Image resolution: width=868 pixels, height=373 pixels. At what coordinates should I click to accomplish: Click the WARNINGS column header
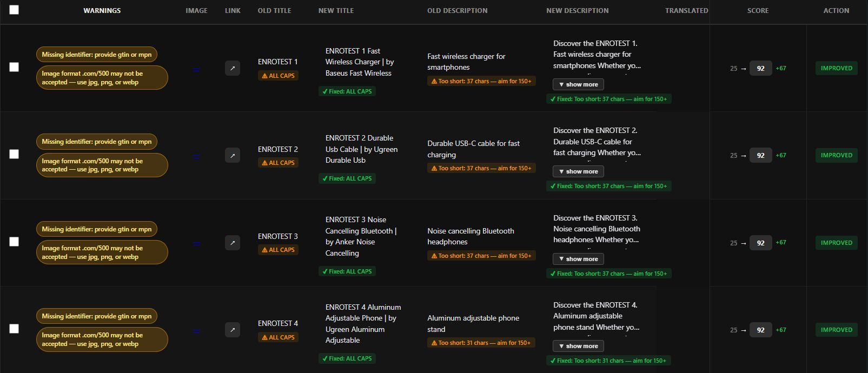coord(102,10)
